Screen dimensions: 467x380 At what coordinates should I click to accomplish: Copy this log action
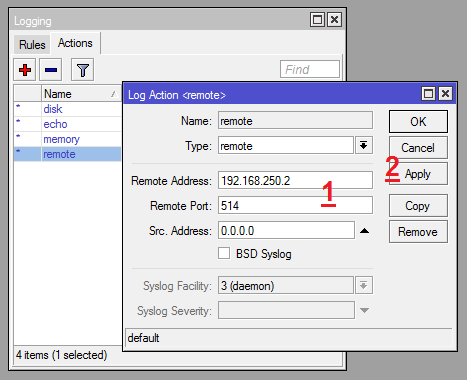click(x=418, y=206)
